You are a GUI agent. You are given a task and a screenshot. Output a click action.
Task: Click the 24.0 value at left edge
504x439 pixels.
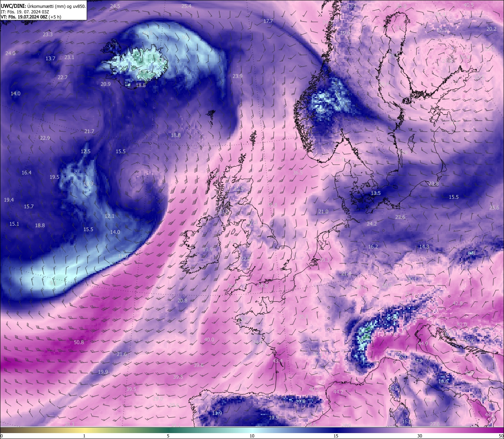(10, 53)
